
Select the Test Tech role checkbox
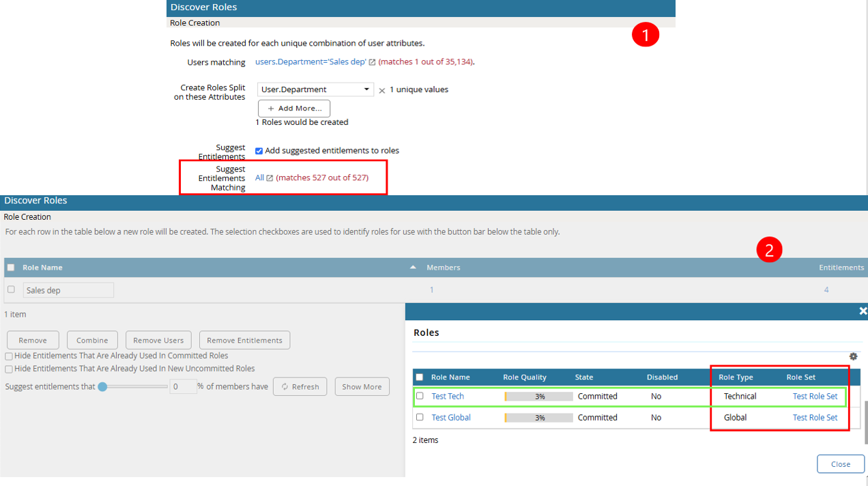[420, 396]
